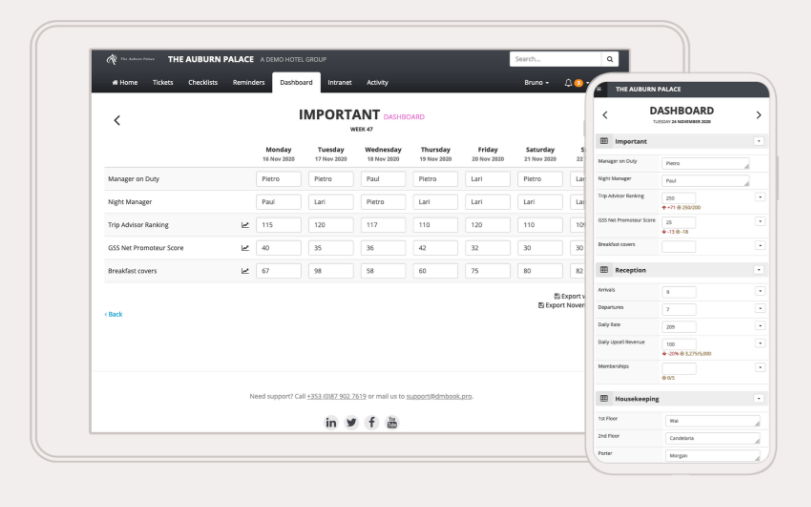
Task: Go to previous day on phone dashboard
Action: click(605, 115)
